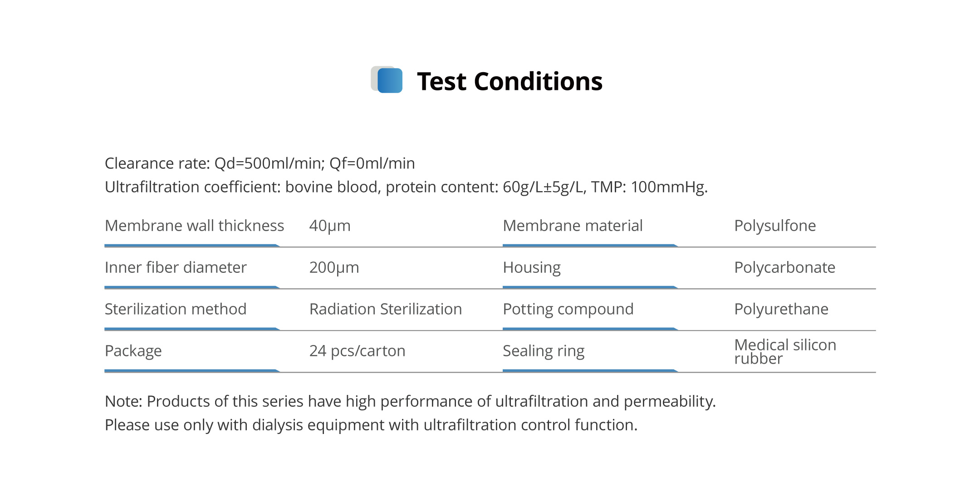Viewport: 980px width, 498px height.
Task: Select the Radiation Sterilization value
Action: click(385, 309)
